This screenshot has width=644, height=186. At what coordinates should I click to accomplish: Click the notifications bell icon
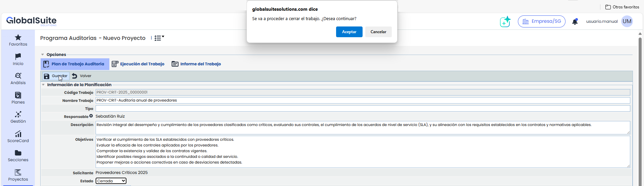point(575,21)
